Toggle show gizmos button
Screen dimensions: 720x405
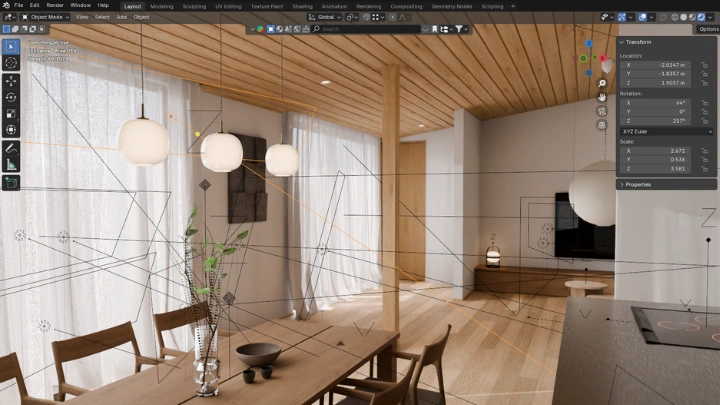click(622, 17)
